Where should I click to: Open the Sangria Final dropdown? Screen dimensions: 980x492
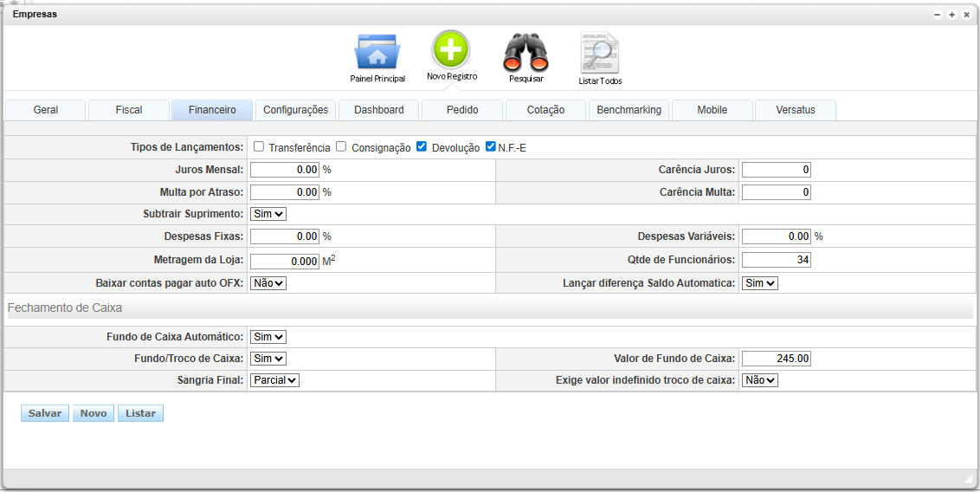[x=274, y=379]
